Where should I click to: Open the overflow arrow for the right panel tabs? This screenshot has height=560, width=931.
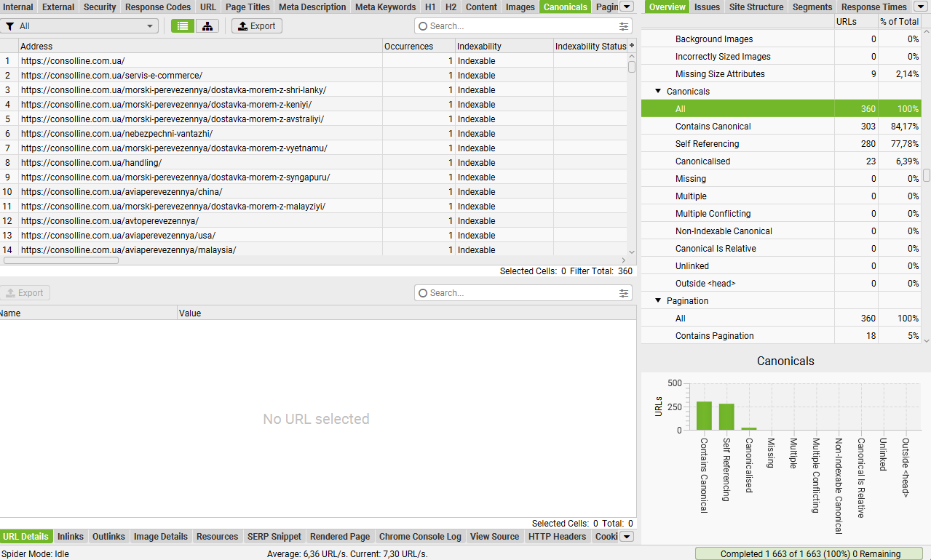coord(921,7)
